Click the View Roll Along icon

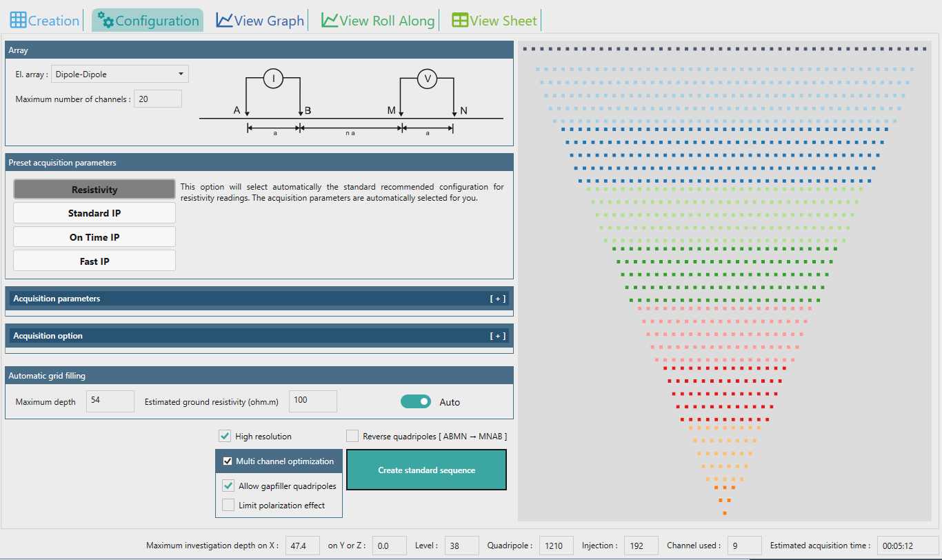coord(330,20)
